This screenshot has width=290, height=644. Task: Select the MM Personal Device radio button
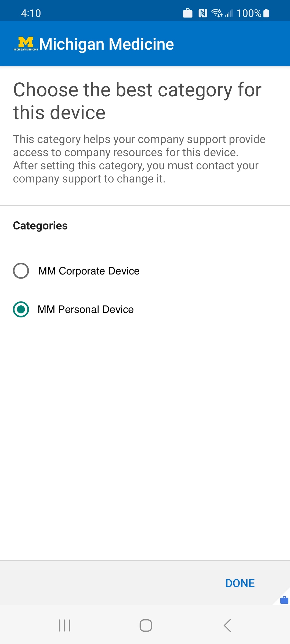pos(21,309)
